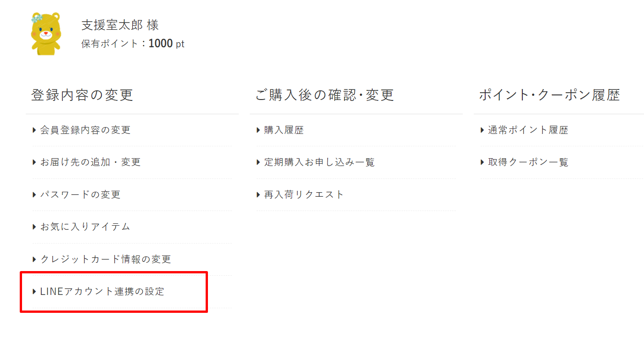Click arrow beside 再入荷リクエスト
This screenshot has width=644, height=344.
258,194
